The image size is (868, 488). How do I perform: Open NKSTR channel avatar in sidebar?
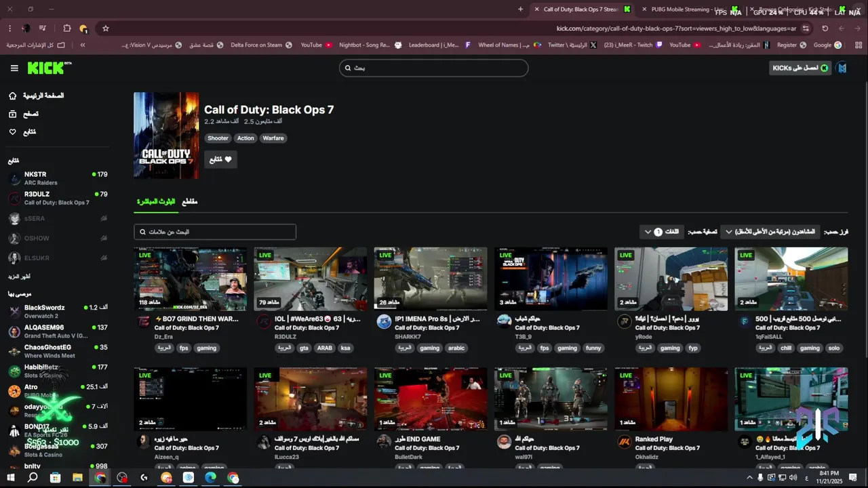tap(14, 178)
